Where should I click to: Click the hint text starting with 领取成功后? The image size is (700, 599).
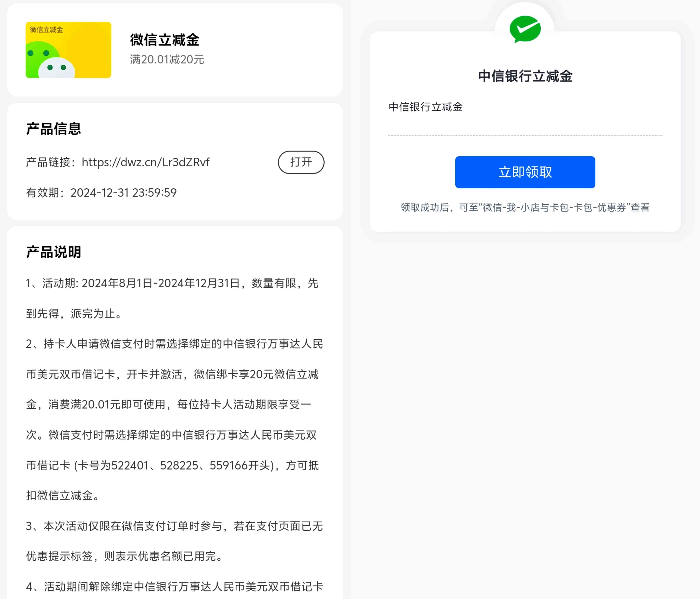click(525, 207)
